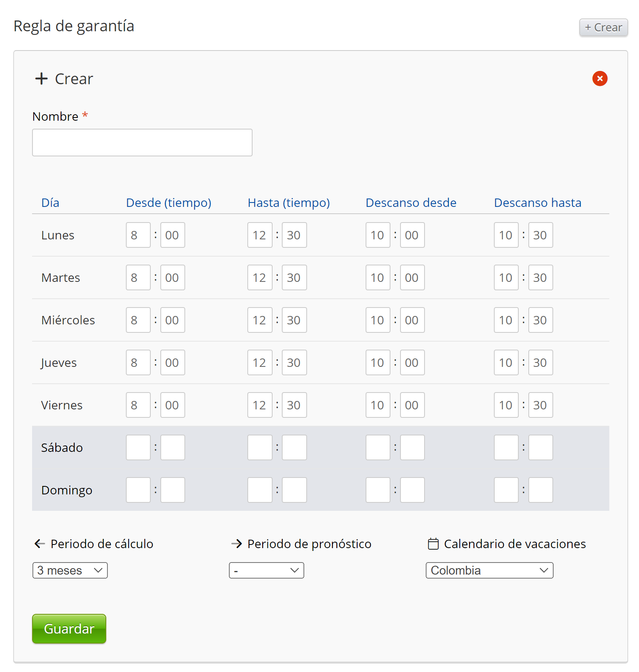Click the Desde (tiempo) column header

point(168,203)
